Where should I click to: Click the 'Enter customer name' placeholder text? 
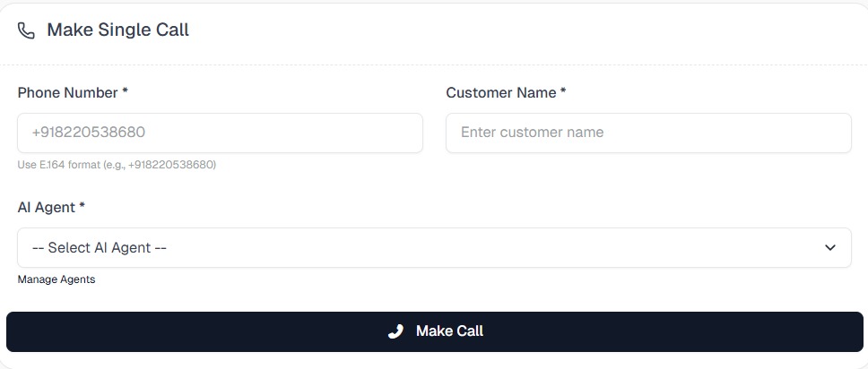pos(532,133)
